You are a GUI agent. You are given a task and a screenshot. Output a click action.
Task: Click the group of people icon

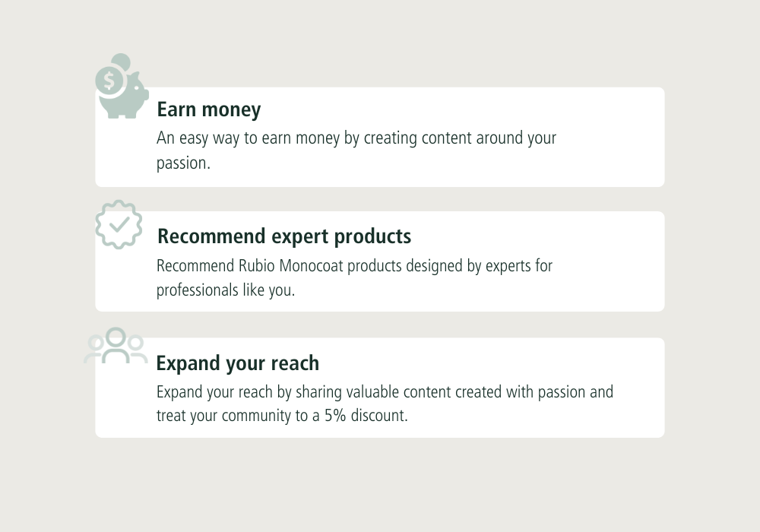[x=116, y=346]
